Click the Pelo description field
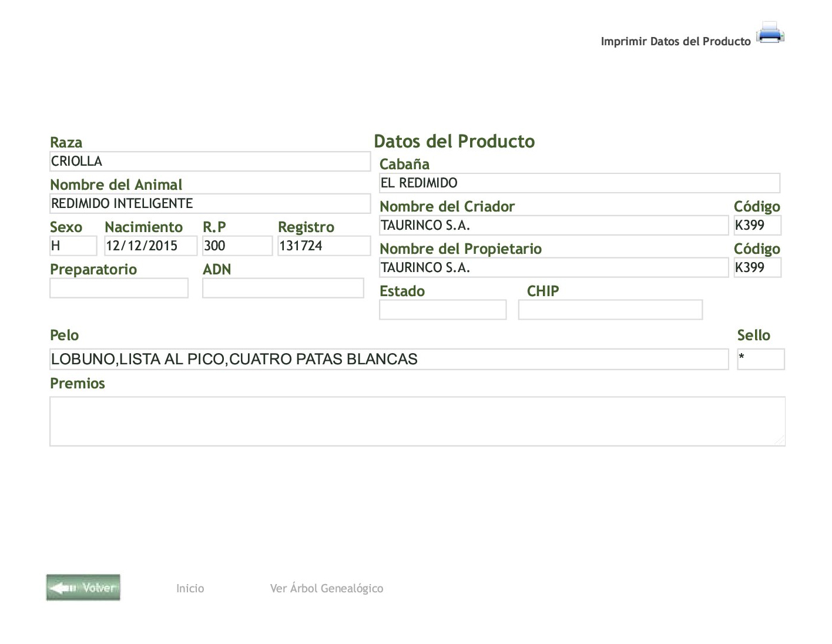 point(388,359)
